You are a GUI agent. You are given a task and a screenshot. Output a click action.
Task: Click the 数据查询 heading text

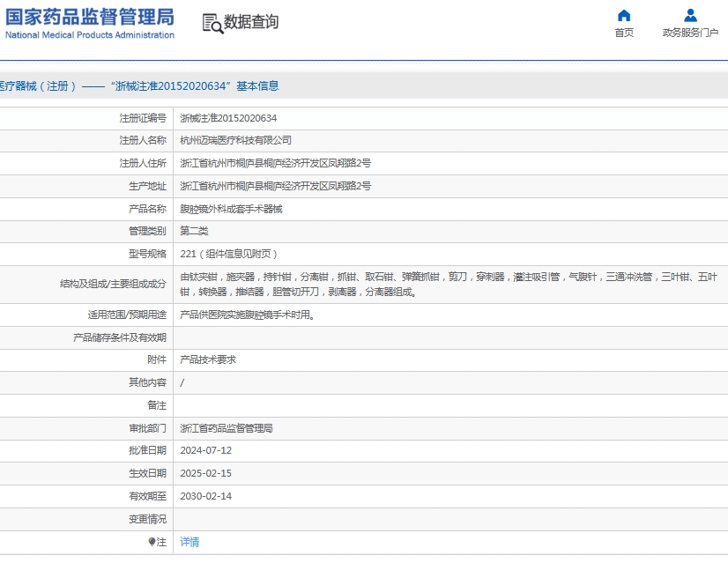point(251,22)
